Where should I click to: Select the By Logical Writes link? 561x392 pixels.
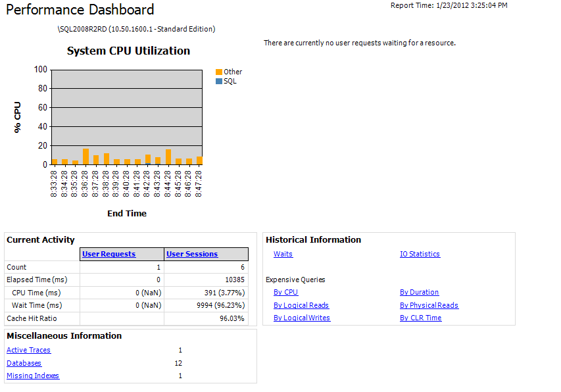(301, 318)
